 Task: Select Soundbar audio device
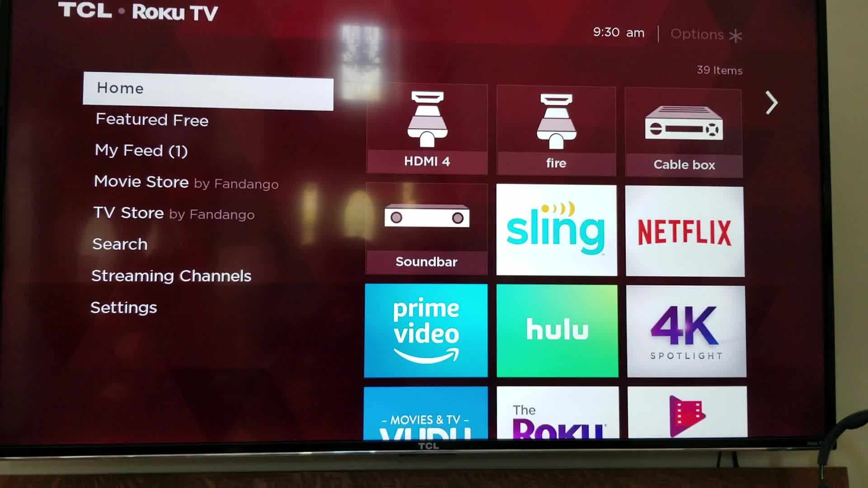pos(426,229)
